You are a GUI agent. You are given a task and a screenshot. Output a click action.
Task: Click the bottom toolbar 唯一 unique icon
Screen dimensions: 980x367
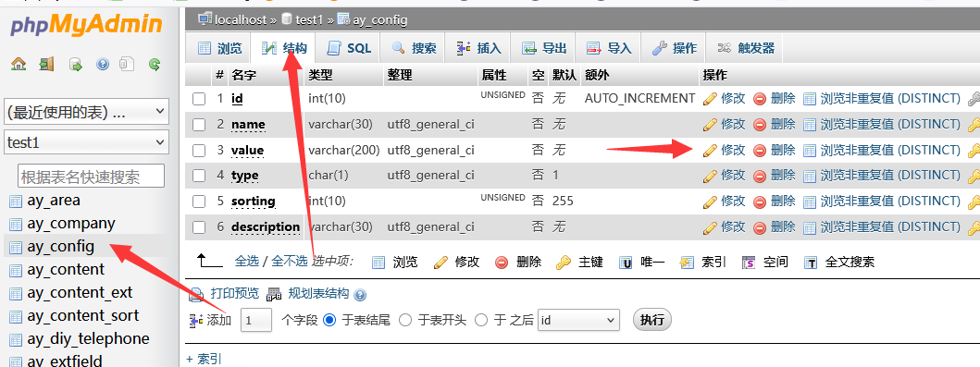[x=626, y=263]
